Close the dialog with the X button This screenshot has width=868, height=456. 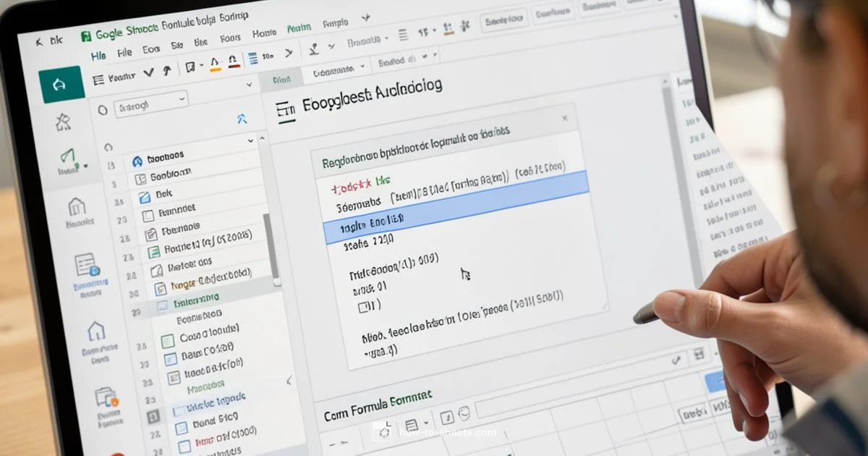565,117
